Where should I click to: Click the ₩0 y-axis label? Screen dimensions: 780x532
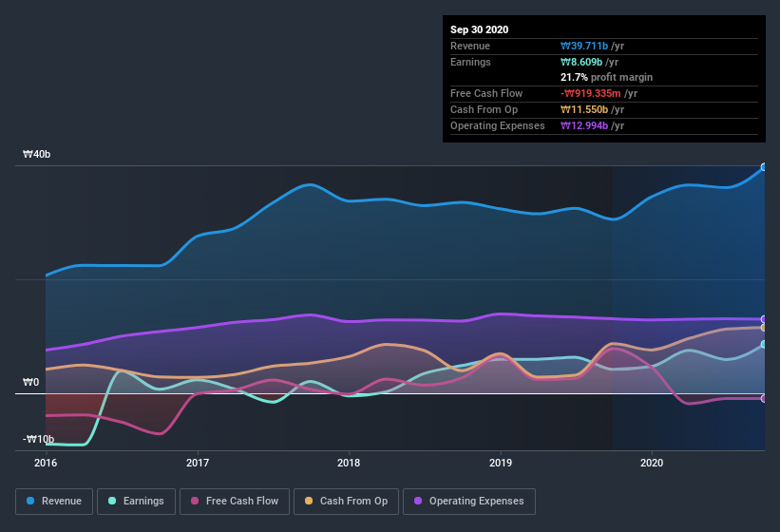coord(30,382)
